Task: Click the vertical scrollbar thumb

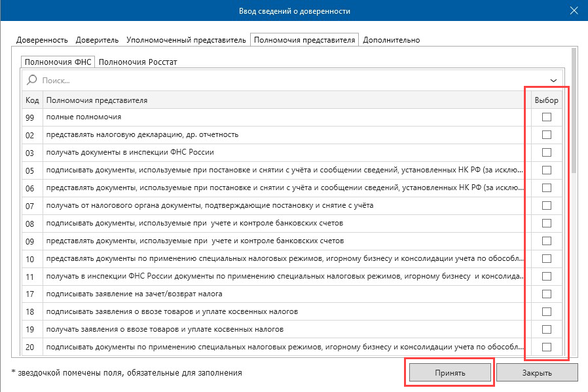Action: coord(574,110)
